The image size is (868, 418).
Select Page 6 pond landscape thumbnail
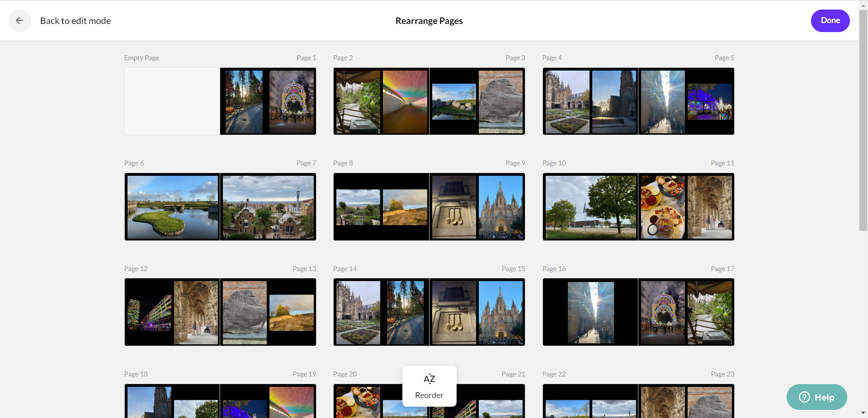coord(172,207)
